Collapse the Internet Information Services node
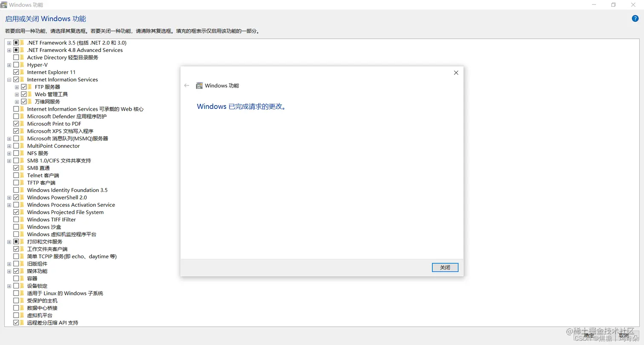 click(x=9, y=80)
